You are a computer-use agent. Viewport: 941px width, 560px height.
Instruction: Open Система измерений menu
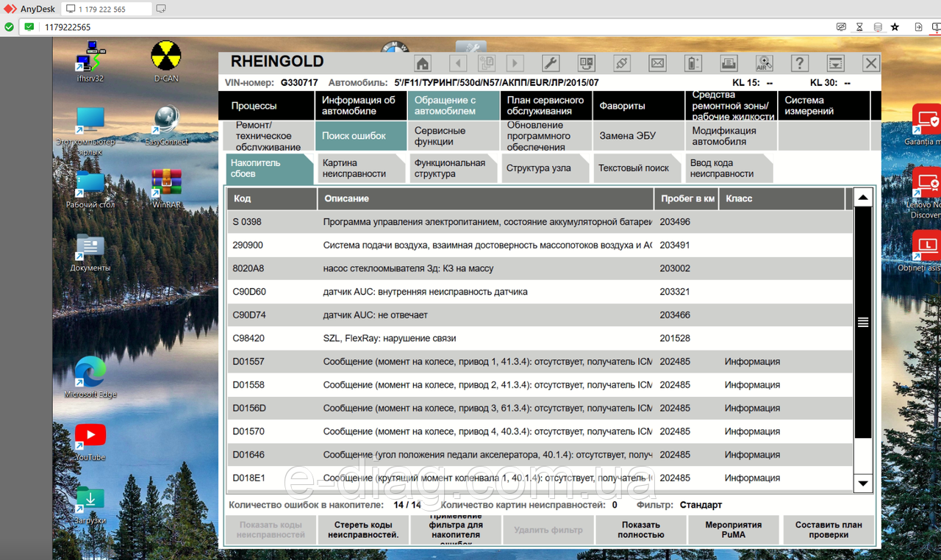coord(824,106)
